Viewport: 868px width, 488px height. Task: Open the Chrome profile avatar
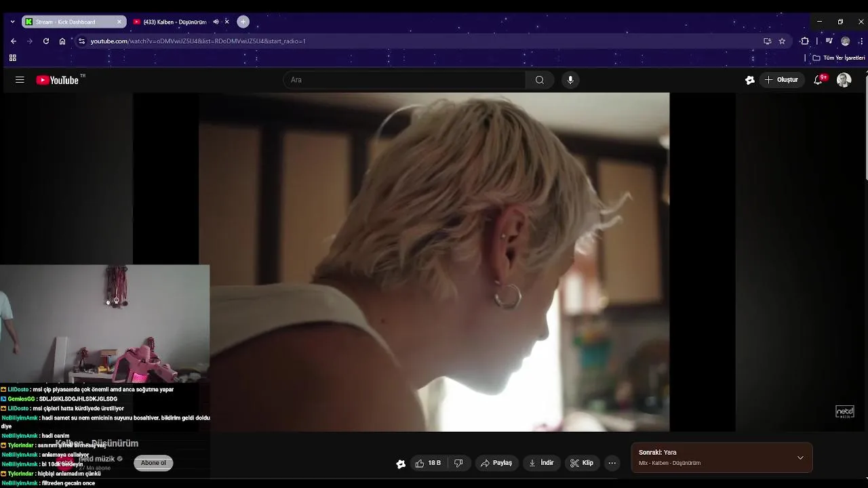click(x=845, y=41)
